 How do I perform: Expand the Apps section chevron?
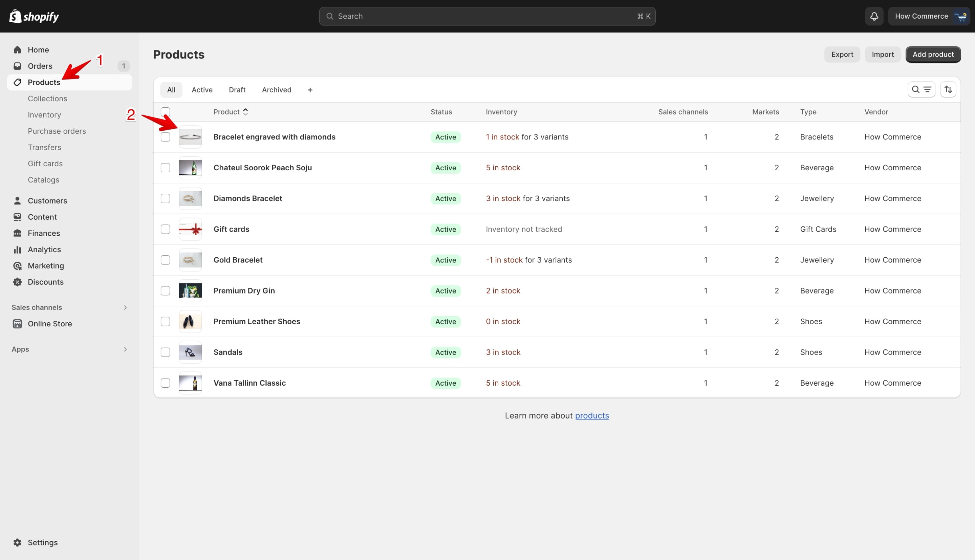pos(125,349)
